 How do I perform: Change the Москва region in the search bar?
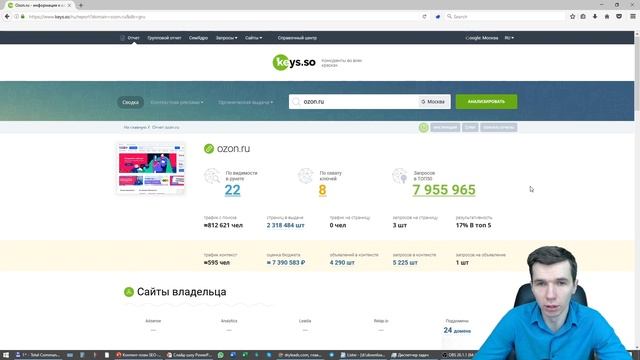433,102
